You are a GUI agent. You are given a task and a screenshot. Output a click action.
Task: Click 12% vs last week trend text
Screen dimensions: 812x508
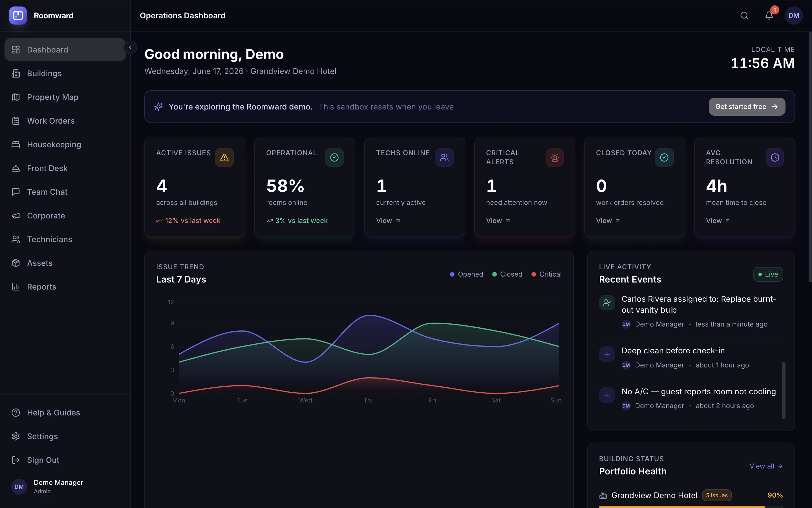tap(188, 221)
